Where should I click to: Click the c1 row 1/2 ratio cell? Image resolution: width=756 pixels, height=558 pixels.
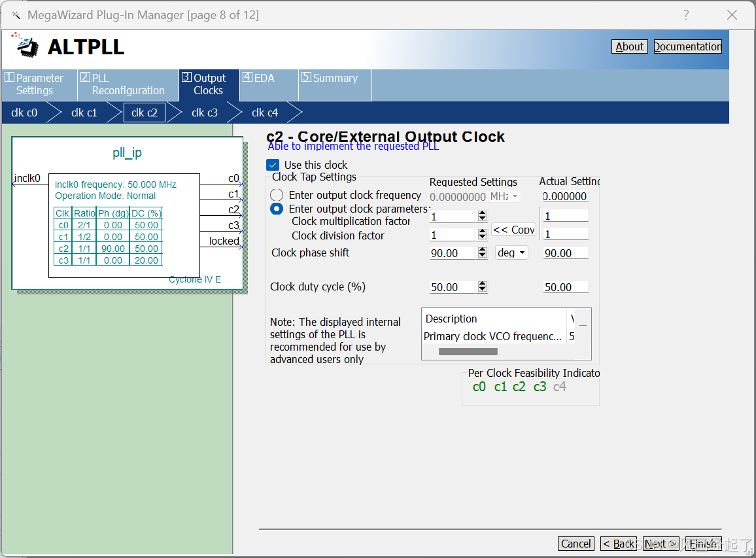point(84,237)
